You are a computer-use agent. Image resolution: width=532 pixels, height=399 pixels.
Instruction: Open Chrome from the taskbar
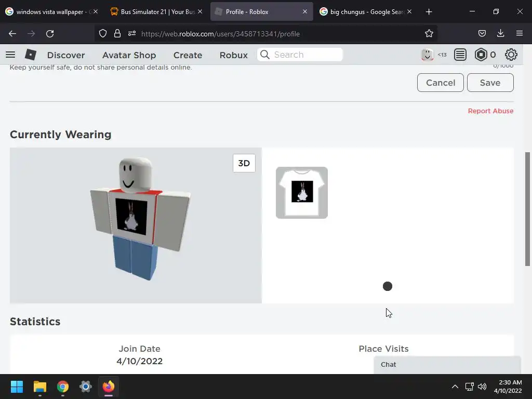(x=63, y=387)
